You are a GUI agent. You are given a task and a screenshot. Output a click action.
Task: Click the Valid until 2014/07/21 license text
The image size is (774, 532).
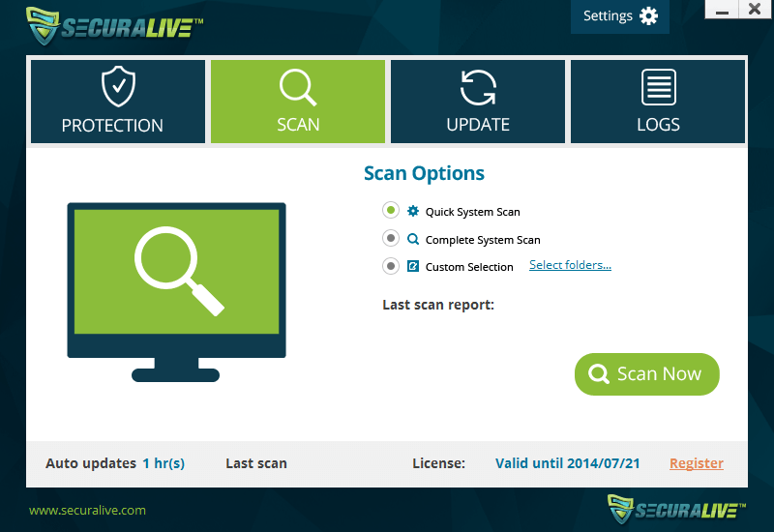(567, 463)
